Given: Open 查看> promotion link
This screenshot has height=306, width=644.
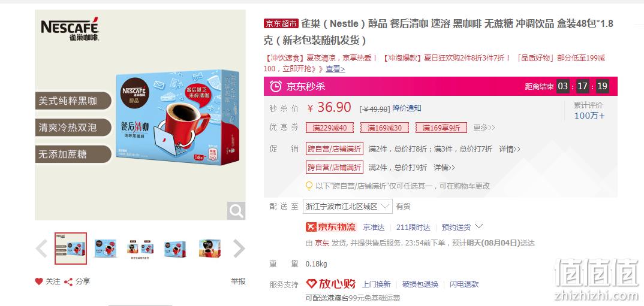Looking at the screenshot, I should (335, 69).
